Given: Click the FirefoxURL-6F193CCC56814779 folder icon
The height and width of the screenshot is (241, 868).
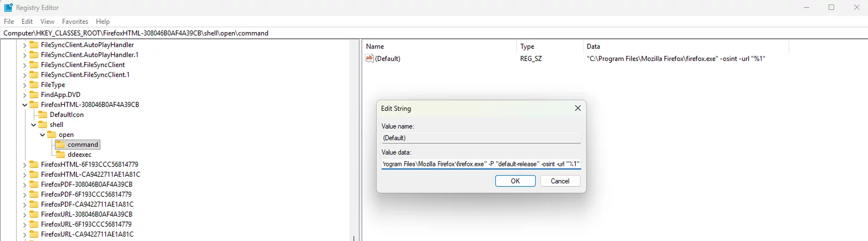Looking at the screenshot, I should click(34, 224).
